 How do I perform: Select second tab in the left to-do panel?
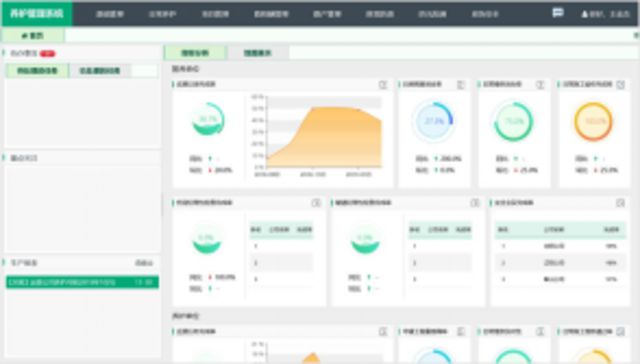click(100, 71)
